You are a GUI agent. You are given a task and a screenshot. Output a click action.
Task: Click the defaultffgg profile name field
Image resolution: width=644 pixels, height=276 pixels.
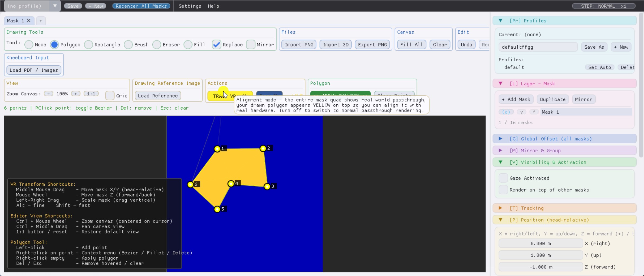(x=538, y=47)
